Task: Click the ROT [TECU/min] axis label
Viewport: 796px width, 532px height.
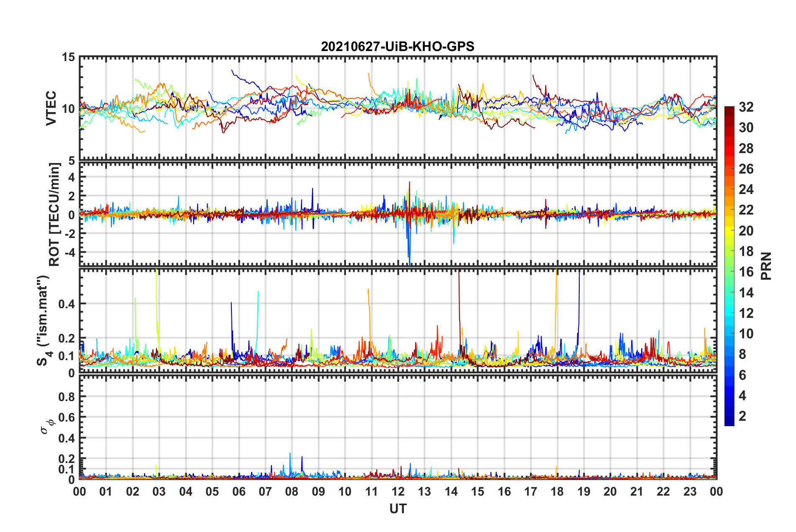Action: pyautogui.click(x=54, y=215)
